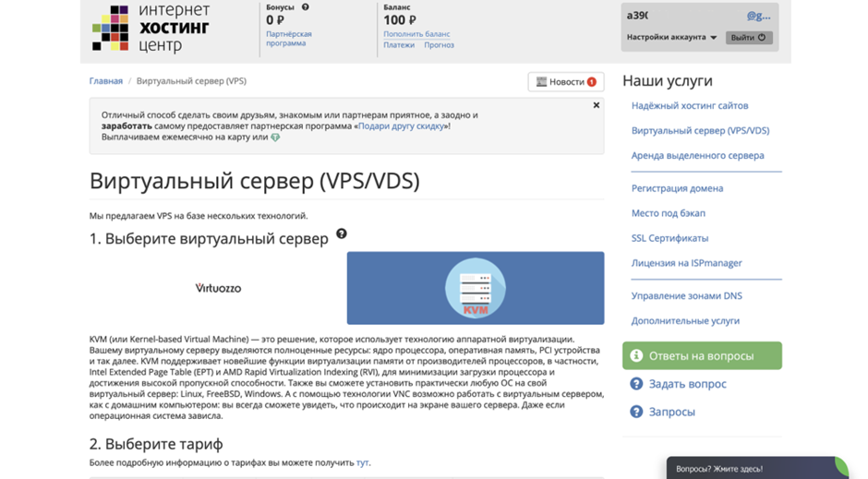Go to Главная breadcrumb
The height and width of the screenshot is (479, 868).
106,80
